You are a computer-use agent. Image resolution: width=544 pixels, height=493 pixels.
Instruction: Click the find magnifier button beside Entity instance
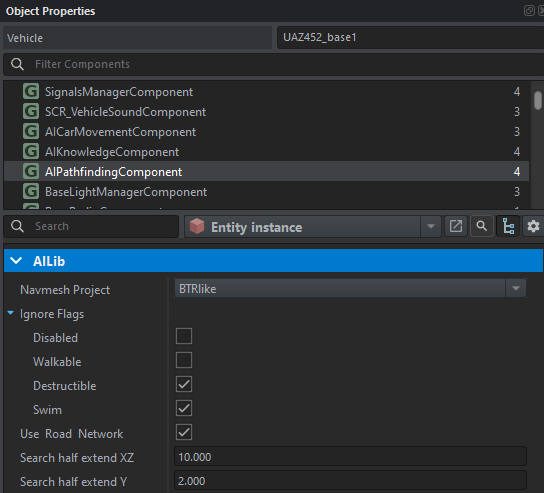(482, 226)
